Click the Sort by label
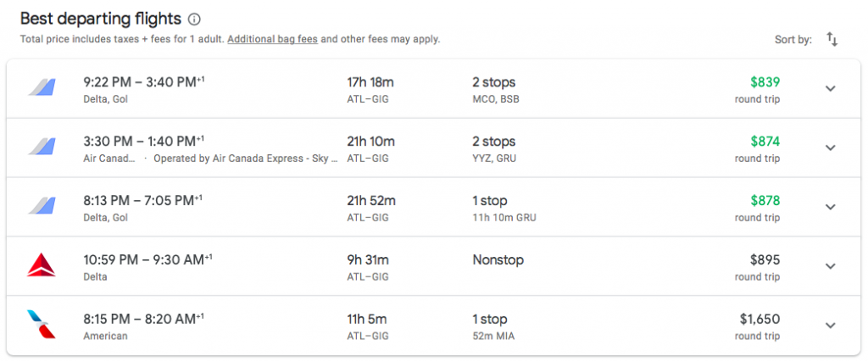The height and width of the screenshot is (362, 868). (x=793, y=40)
